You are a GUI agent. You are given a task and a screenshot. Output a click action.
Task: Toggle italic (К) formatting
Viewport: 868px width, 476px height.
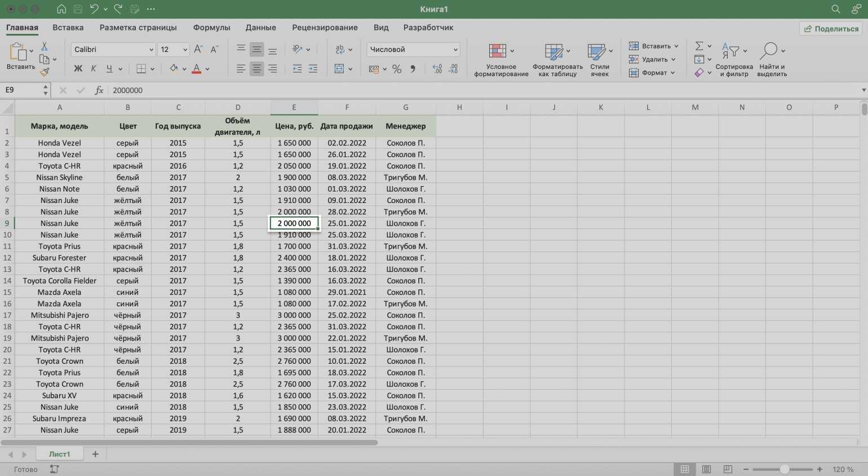coord(94,69)
